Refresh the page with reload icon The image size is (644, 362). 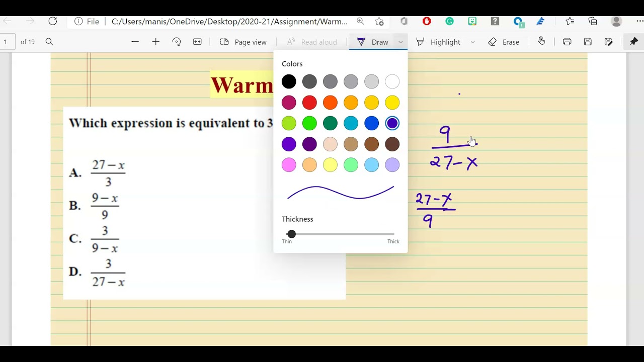[x=53, y=21]
